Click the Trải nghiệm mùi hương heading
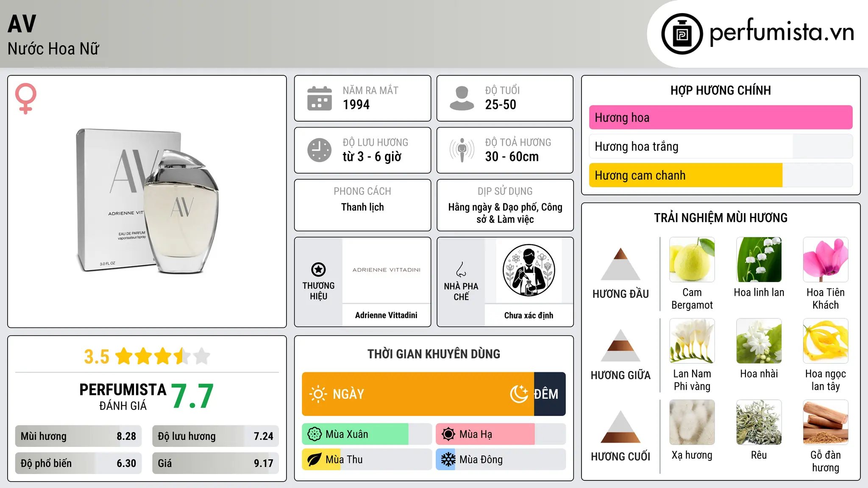This screenshot has width=868, height=488. [721, 218]
